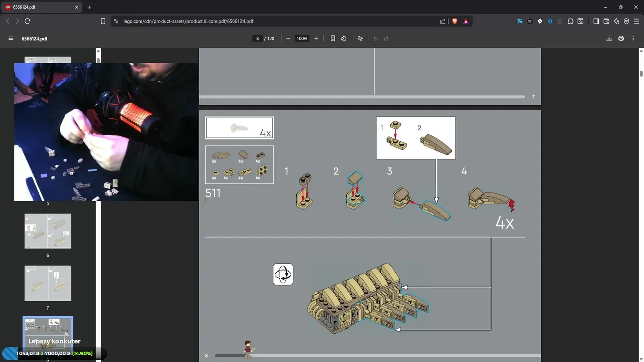Click the blue sound waves extension

click(550, 21)
